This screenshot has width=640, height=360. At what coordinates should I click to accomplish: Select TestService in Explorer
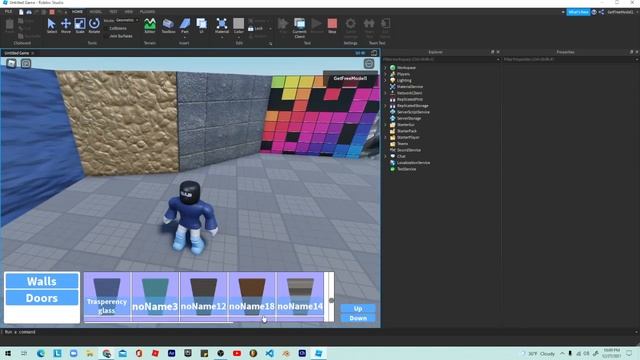coord(406,169)
